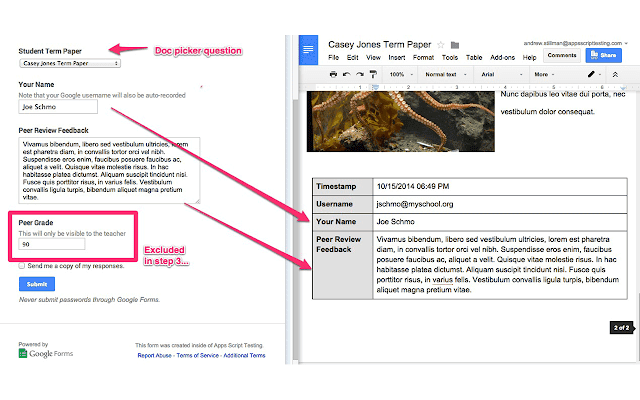Open the Table menu
The image size is (640, 400).
[x=474, y=58]
